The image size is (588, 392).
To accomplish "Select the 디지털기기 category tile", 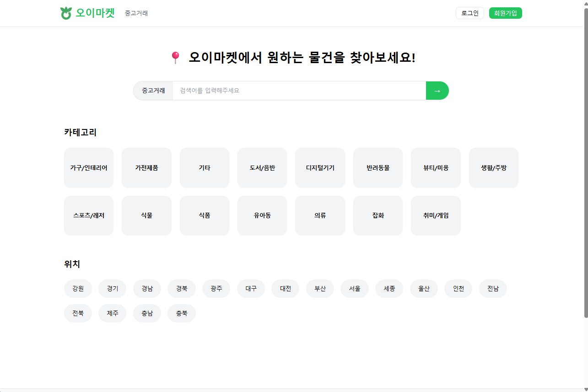I will tap(320, 168).
